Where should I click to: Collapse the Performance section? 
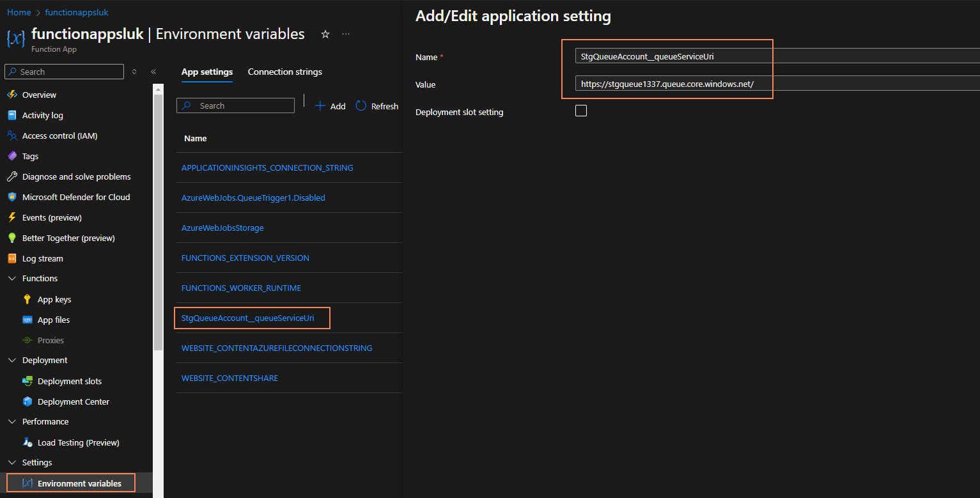pos(12,422)
